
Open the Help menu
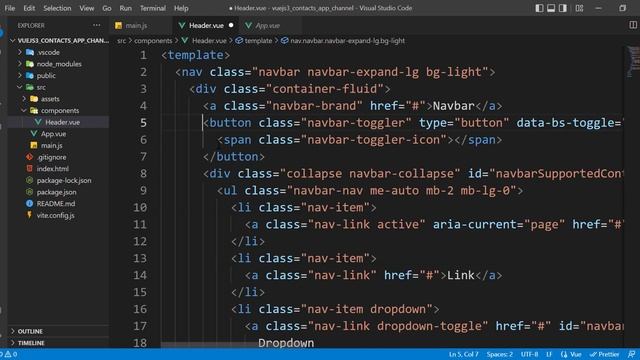181,8
